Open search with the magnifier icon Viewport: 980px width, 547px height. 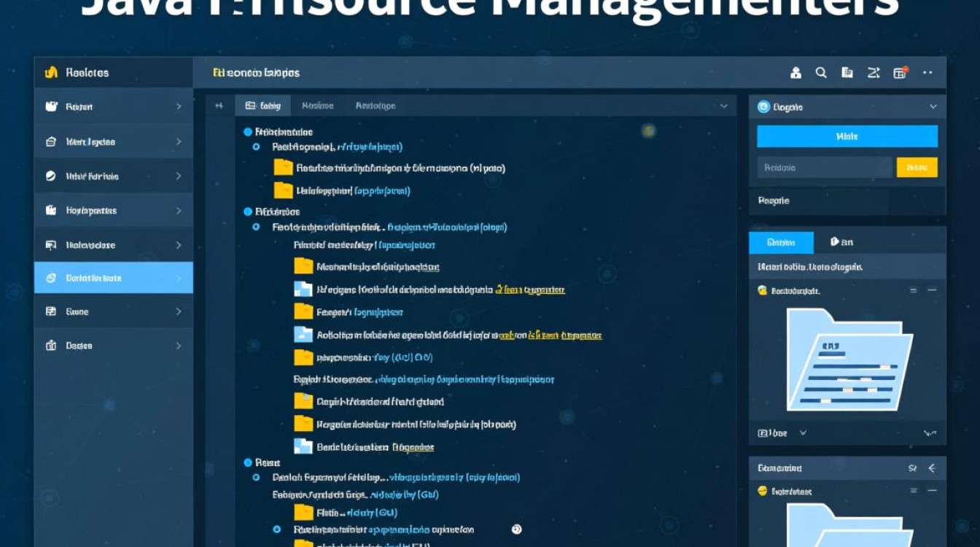(821, 73)
